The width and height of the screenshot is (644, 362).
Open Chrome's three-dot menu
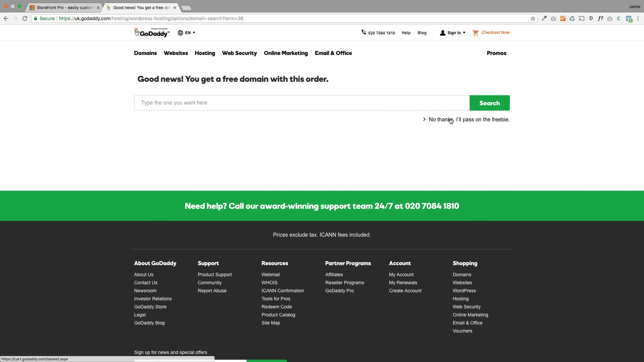[x=638, y=18]
